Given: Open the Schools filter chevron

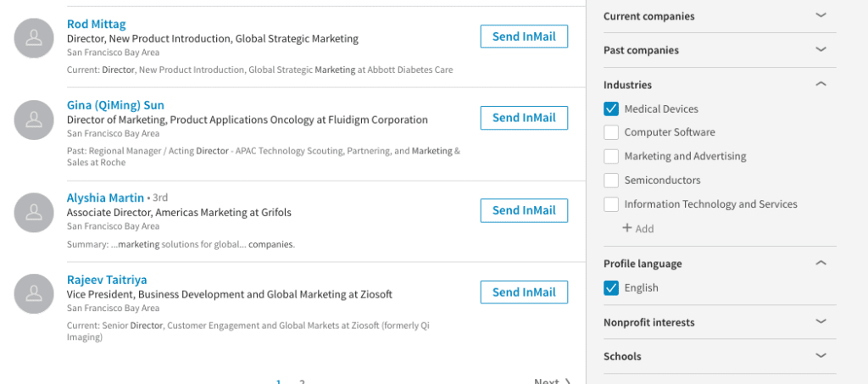Looking at the screenshot, I should [x=820, y=356].
